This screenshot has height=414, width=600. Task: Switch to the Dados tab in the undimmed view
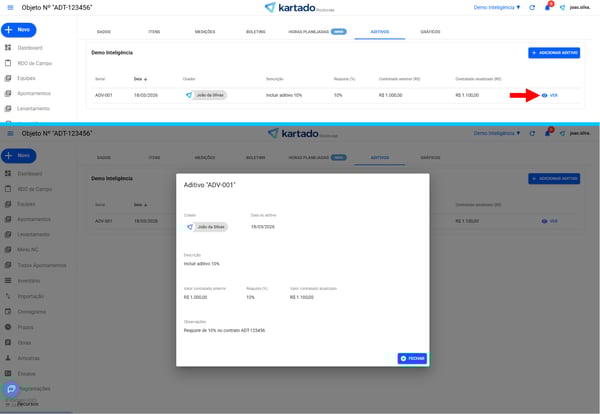(x=104, y=32)
